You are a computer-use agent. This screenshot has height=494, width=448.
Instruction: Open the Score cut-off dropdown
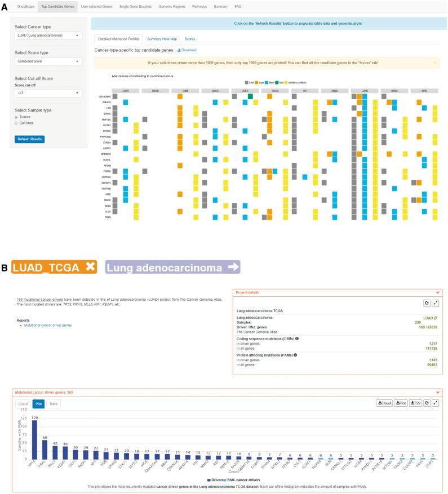point(48,93)
